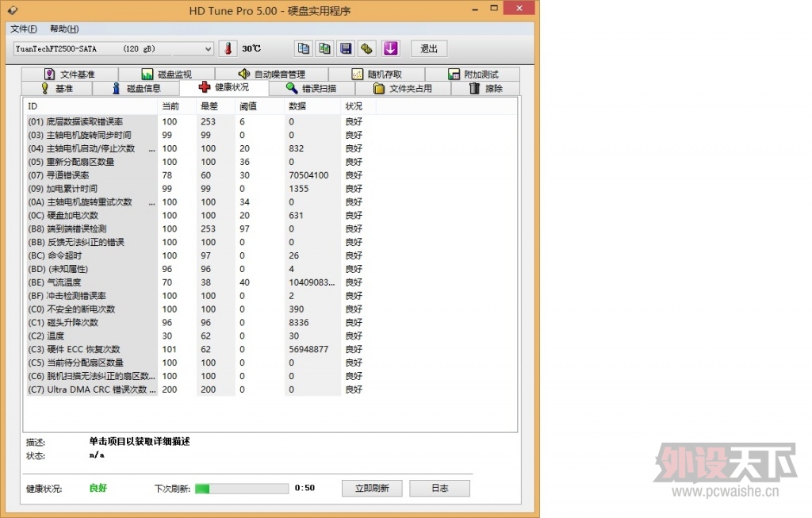Switch to the 文件夹占用 tab
This screenshot has height=518, width=812.
pos(403,89)
